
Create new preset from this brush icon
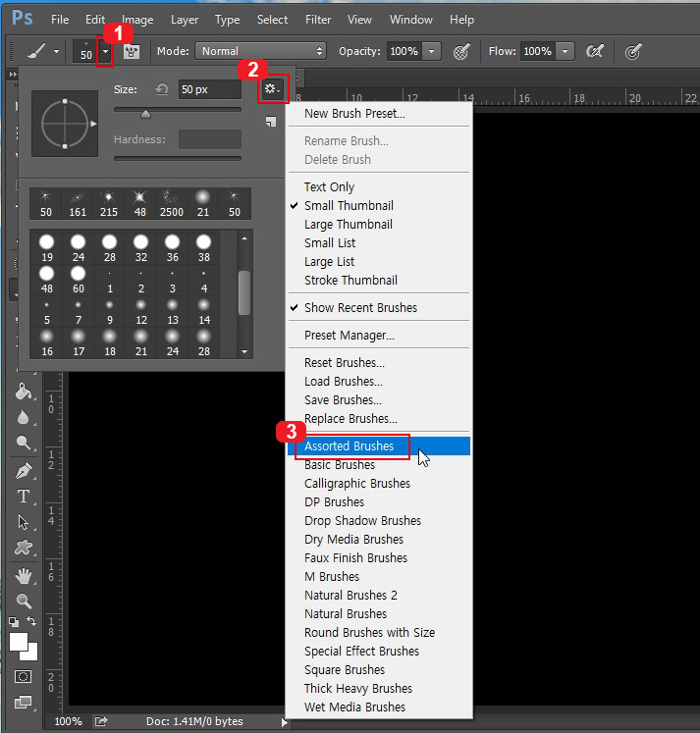[271, 122]
